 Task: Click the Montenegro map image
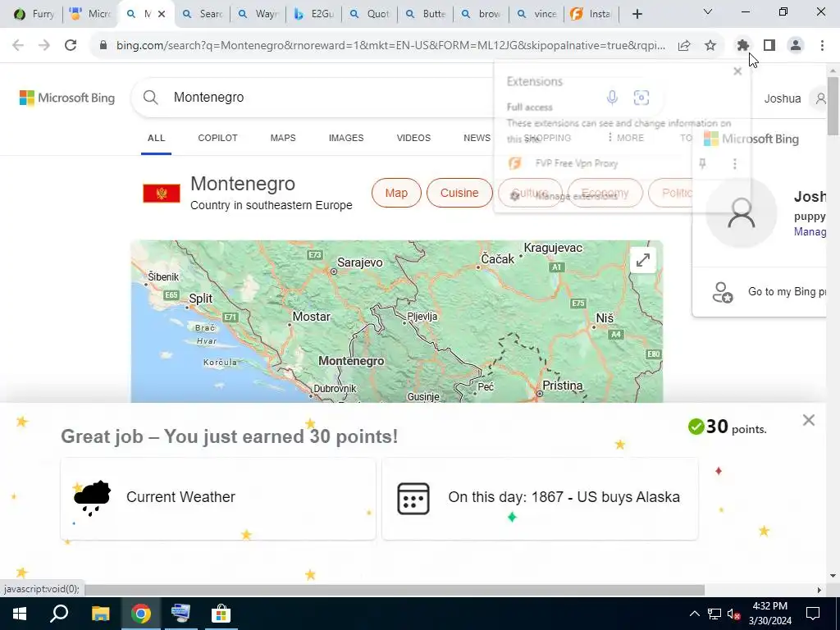tap(396, 322)
